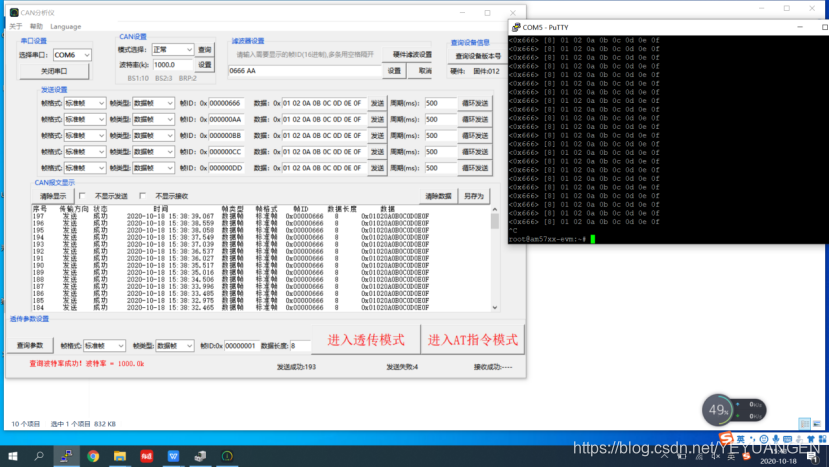Screen dimensions: 830x467
Task: Click the PuTTY icon in the taskbar
Action: [200, 456]
